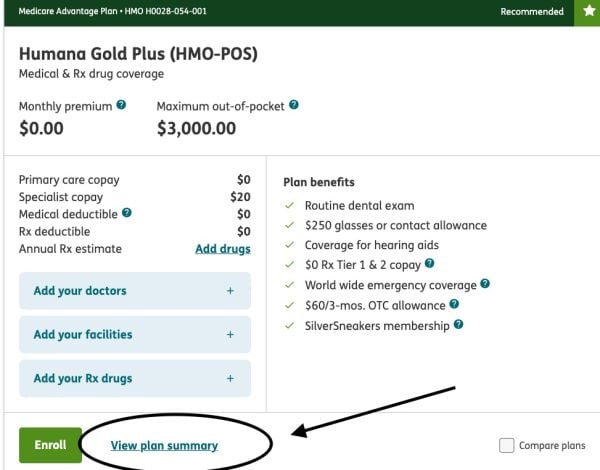Show World wide emergency coverage info icon
600x470 pixels.
click(x=485, y=284)
